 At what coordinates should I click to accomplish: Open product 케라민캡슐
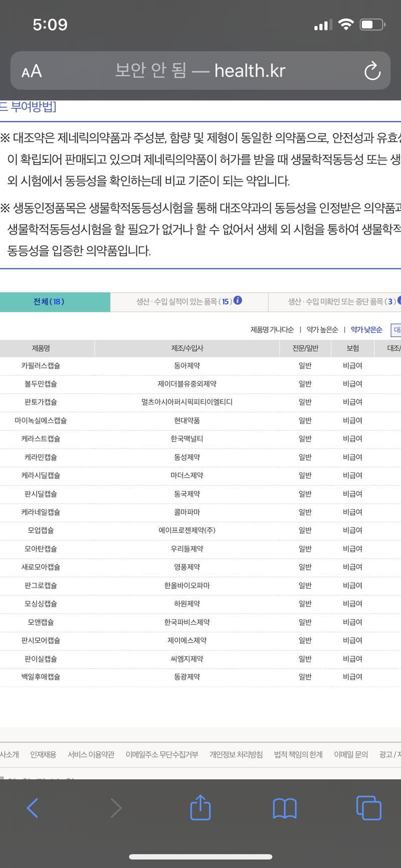(41, 457)
